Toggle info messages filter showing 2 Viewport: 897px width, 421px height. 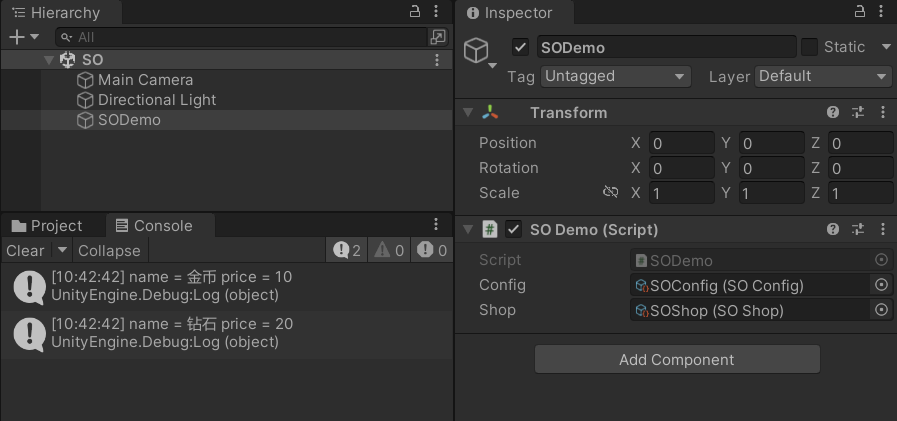click(x=347, y=251)
